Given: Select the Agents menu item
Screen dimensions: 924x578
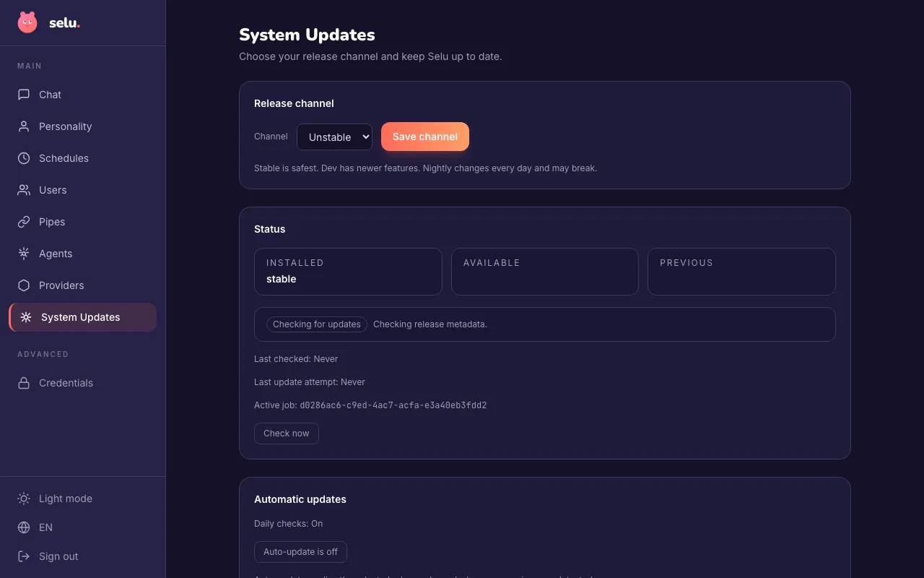Looking at the screenshot, I should 82,254.
